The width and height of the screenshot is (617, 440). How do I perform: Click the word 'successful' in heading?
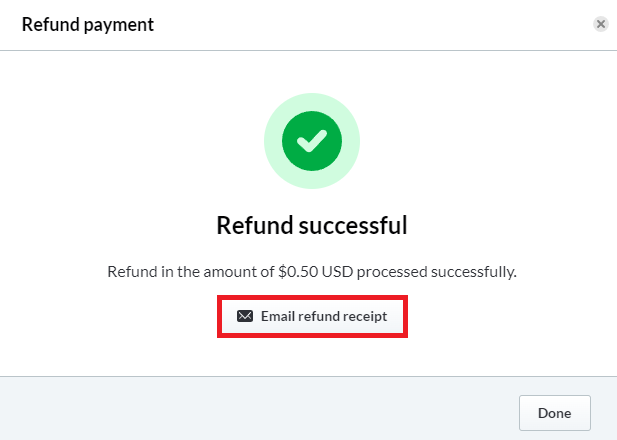[x=353, y=225]
